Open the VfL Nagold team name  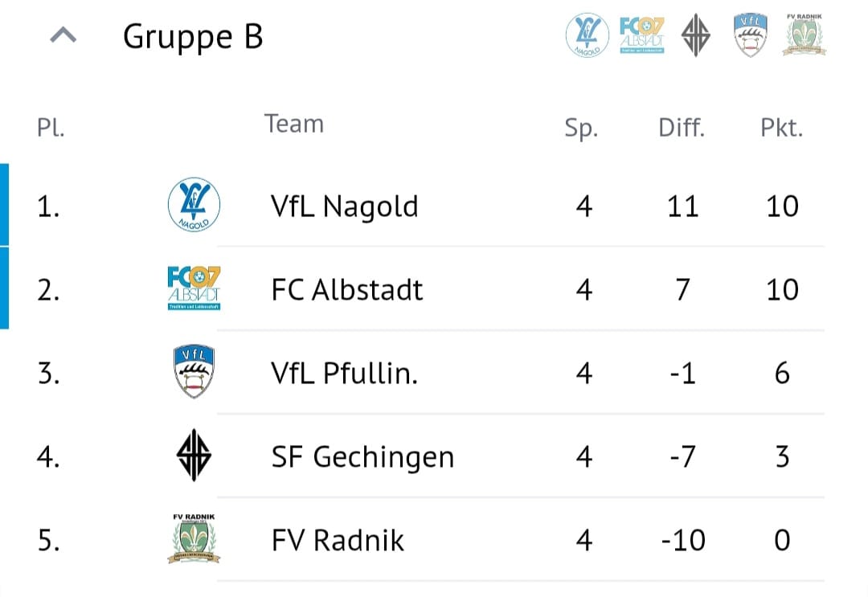(x=345, y=206)
